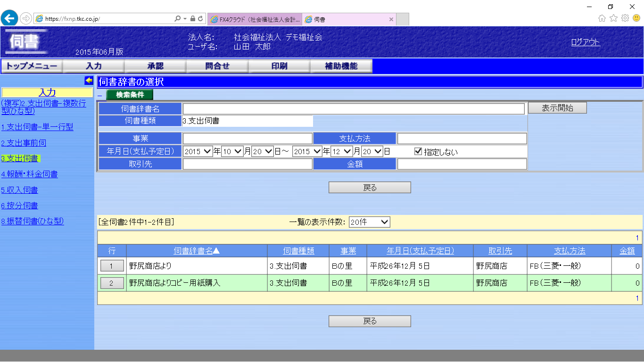Select row 1 button for 野尻商店より
The image size is (644, 362).
(112, 266)
